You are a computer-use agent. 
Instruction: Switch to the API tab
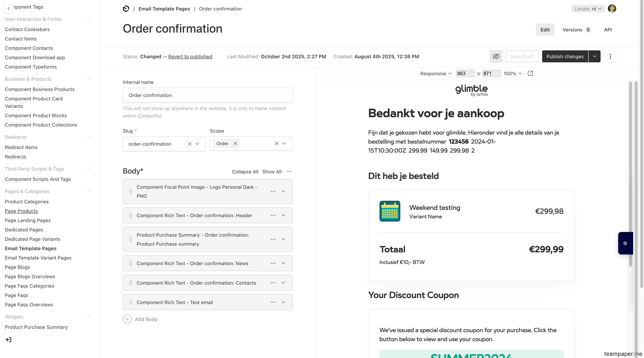tap(608, 30)
